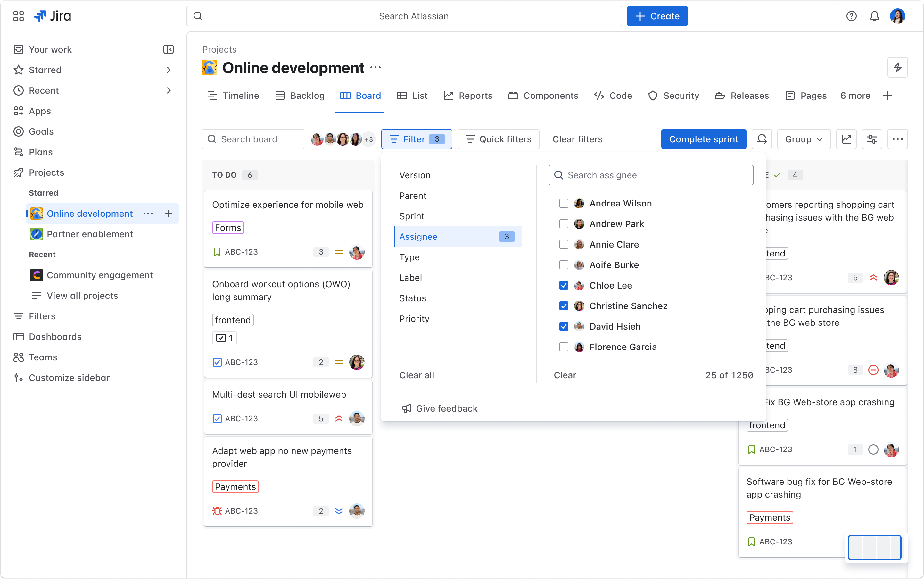The image size is (924, 579).
Task: Click the Automation lightning bolt icon
Action: (x=898, y=67)
